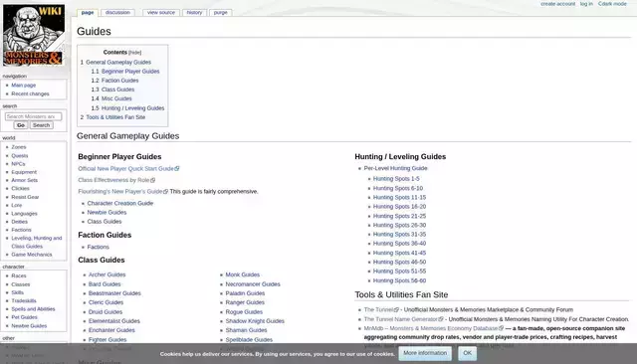Click external link icon after Class Effectiveness by Role
Viewport: 637px width, 364px height.
(152, 180)
